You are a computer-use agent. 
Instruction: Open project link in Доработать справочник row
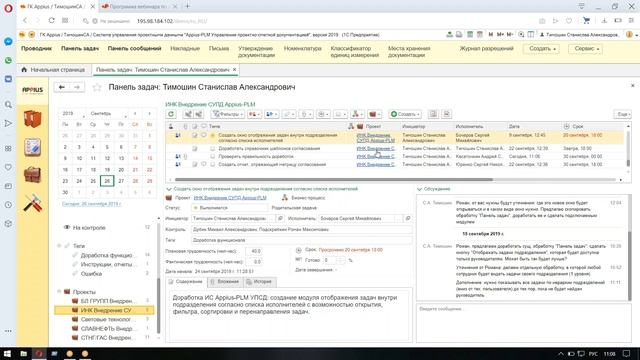coord(376,149)
